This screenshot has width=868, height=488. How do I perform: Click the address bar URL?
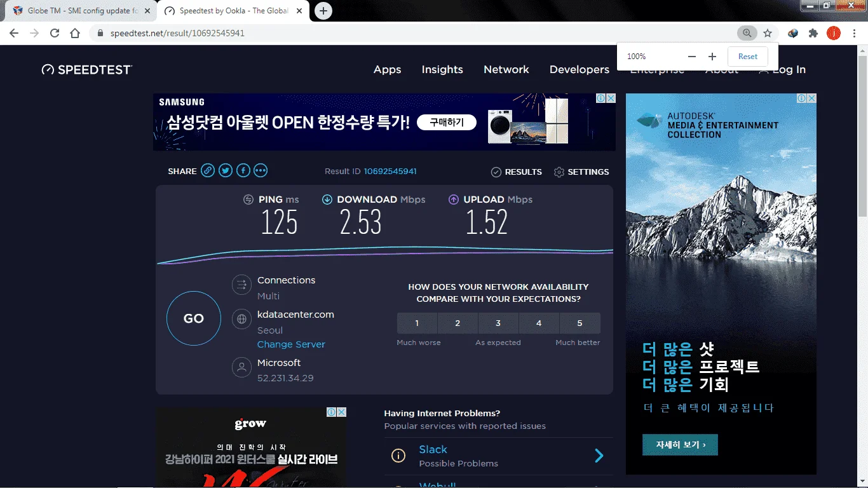click(x=178, y=33)
